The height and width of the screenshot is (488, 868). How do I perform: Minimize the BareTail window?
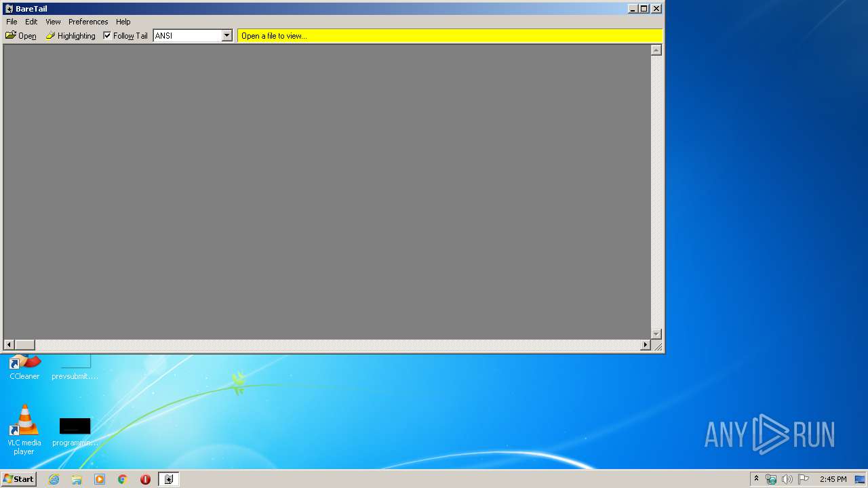click(x=633, y=9)
